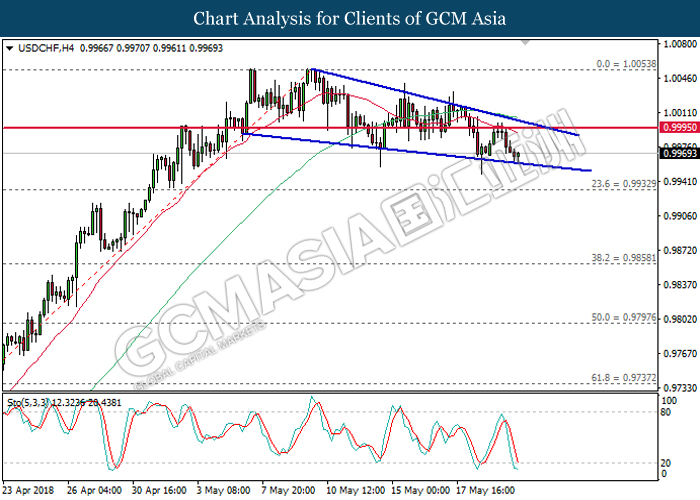Click the 1.00800 price scale value
Screen dimensions: 700x500
[x=680, y=44]
